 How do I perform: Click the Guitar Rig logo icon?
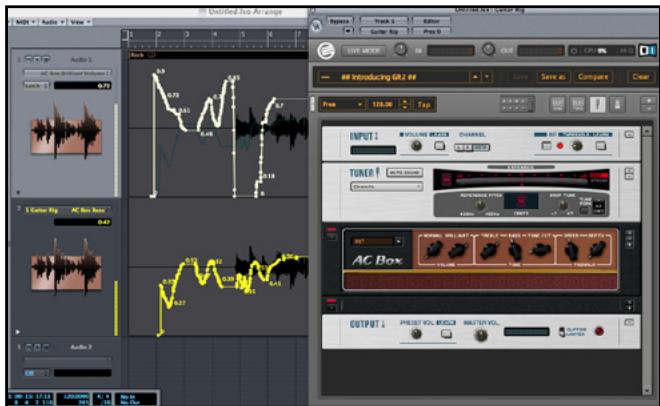coord(326,51)
